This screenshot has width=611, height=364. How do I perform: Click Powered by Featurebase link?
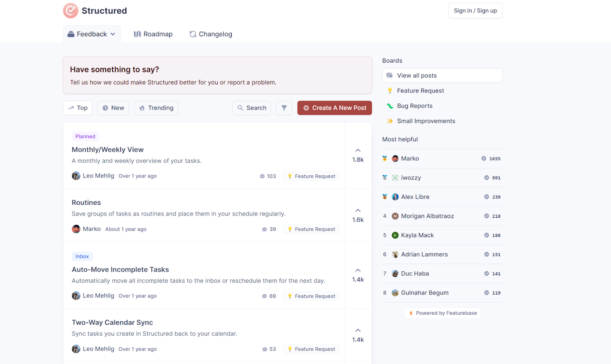442,313
